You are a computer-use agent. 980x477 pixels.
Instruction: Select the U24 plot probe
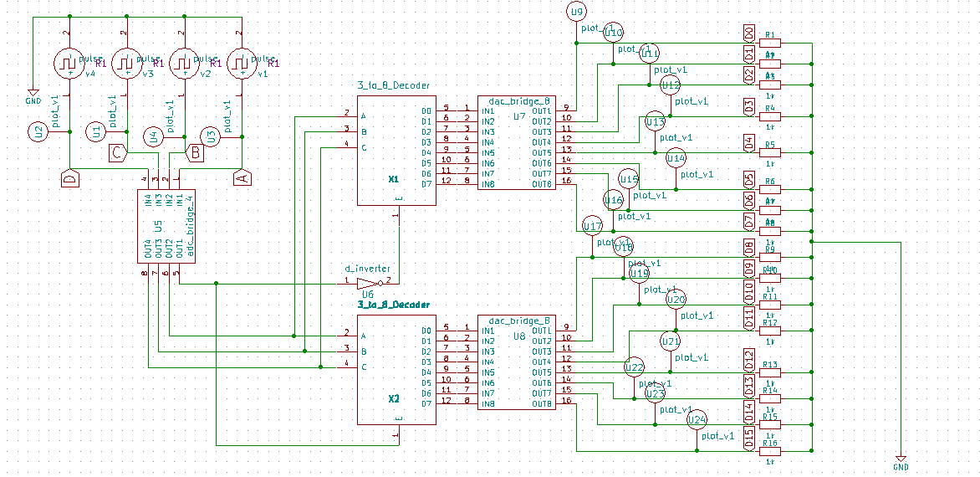click(697, 419)
